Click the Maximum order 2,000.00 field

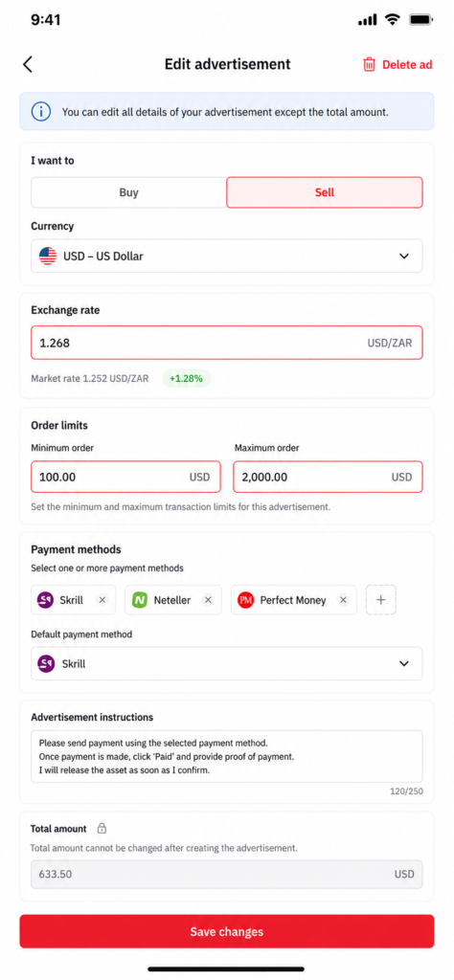tap(329, 477)
